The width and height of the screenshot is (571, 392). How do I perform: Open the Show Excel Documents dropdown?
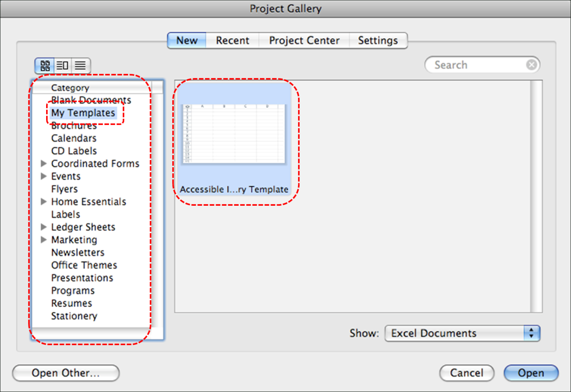pyautogui.click(x=462, y=333)
